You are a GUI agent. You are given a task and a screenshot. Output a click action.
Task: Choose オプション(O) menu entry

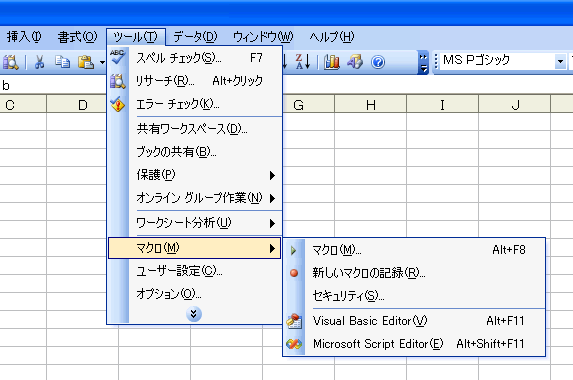pos(195,293)
